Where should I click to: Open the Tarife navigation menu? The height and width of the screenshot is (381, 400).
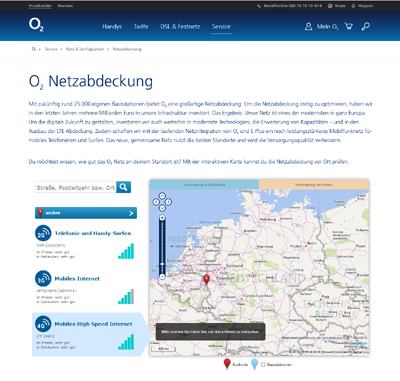141,26
